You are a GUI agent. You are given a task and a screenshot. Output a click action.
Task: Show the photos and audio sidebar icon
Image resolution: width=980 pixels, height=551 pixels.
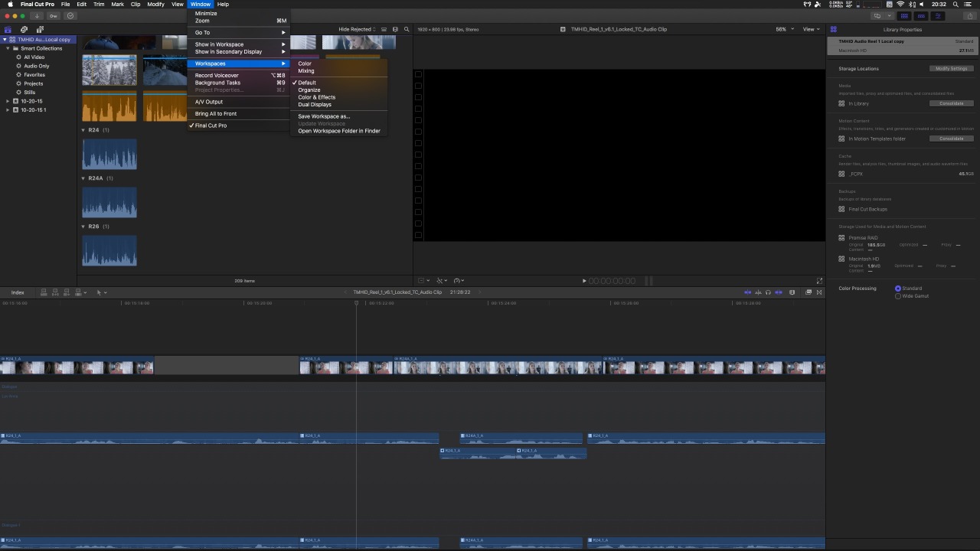(24, 29)
